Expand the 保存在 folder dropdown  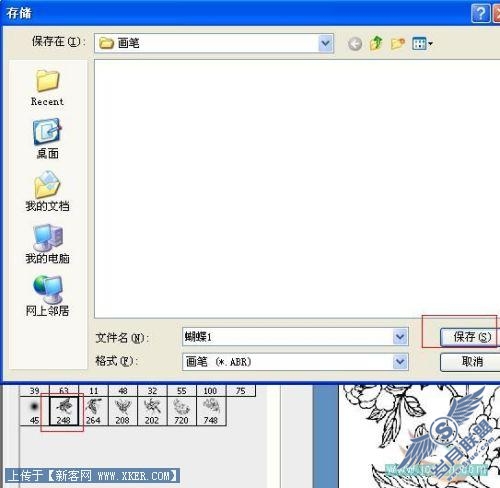tap(325, 43)
